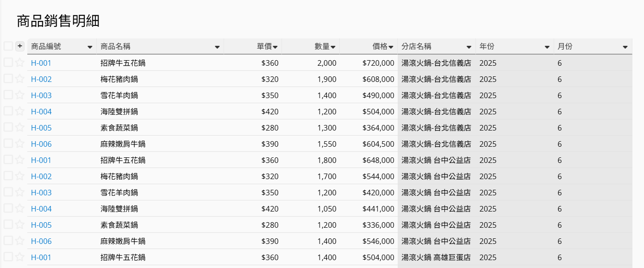Open the 商品編號 column dropdown arrow
This screenshot has height=268, width=644.
(x=90, y=47)
